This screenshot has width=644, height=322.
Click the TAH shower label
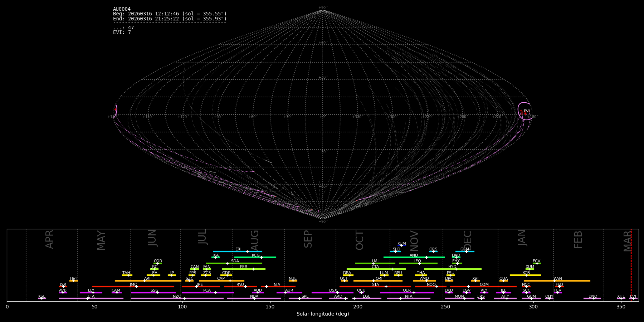click(126, 273)
